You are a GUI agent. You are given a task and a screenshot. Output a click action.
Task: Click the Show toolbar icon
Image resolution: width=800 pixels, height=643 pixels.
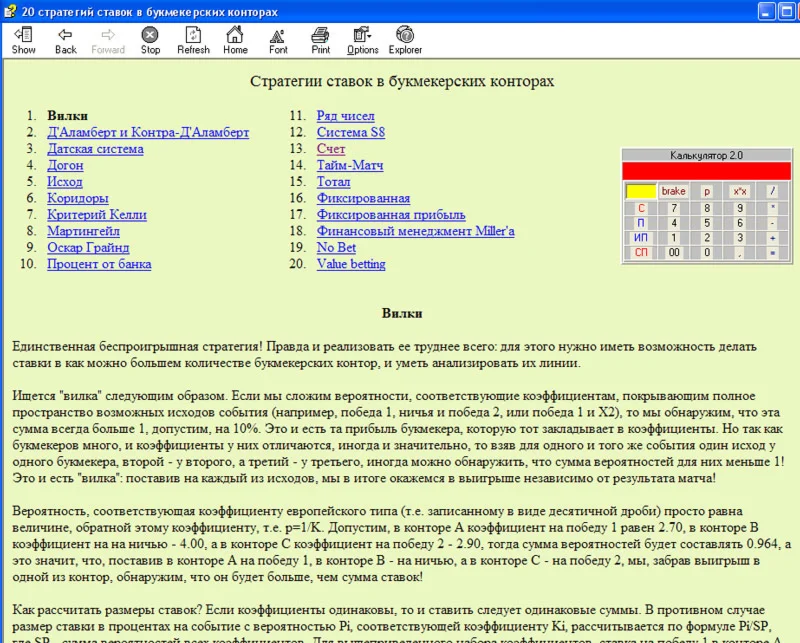[x=23, y=40]
